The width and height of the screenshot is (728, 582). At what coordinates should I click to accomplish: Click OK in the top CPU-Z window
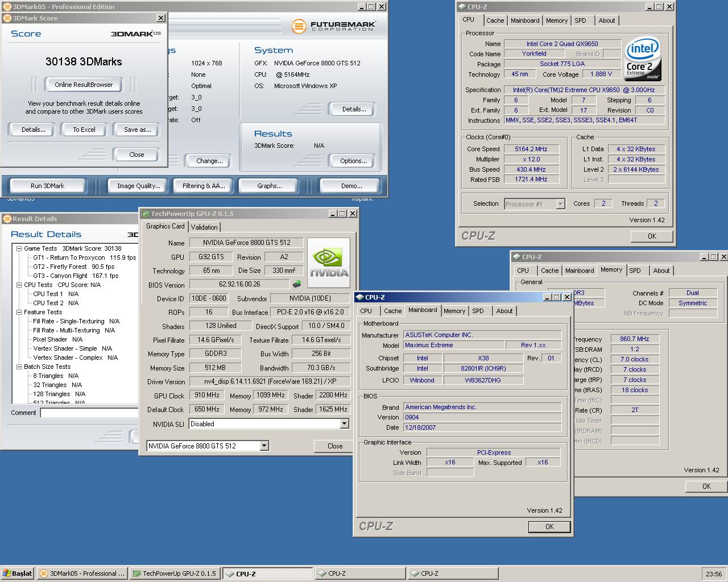coord(652,236)
